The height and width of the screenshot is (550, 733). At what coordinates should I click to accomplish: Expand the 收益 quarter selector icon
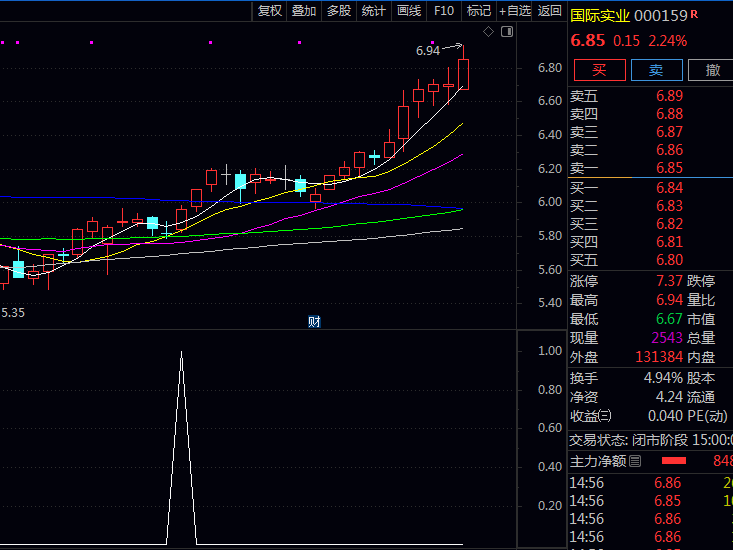tap(606, 415)
